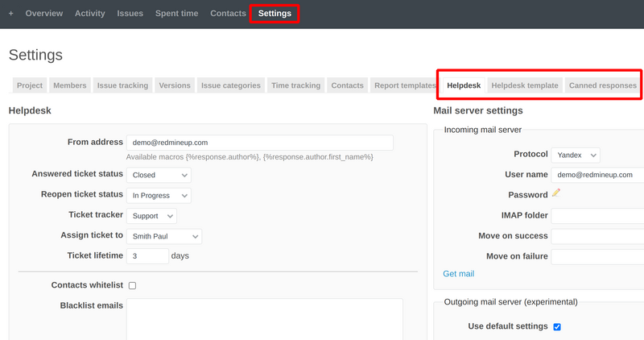Open the Answered ticket status dropdown
The height and width of the screenshot is (340, 644).
click(159, 175)
